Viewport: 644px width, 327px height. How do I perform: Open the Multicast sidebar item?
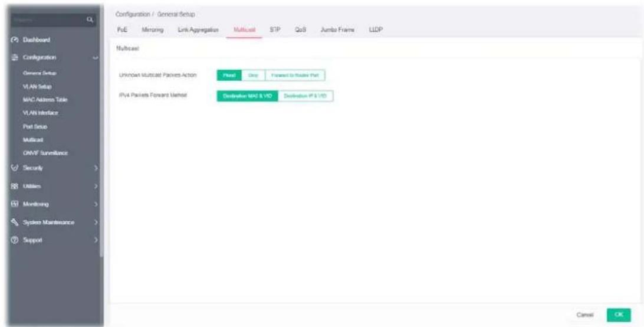pos(33,140)
